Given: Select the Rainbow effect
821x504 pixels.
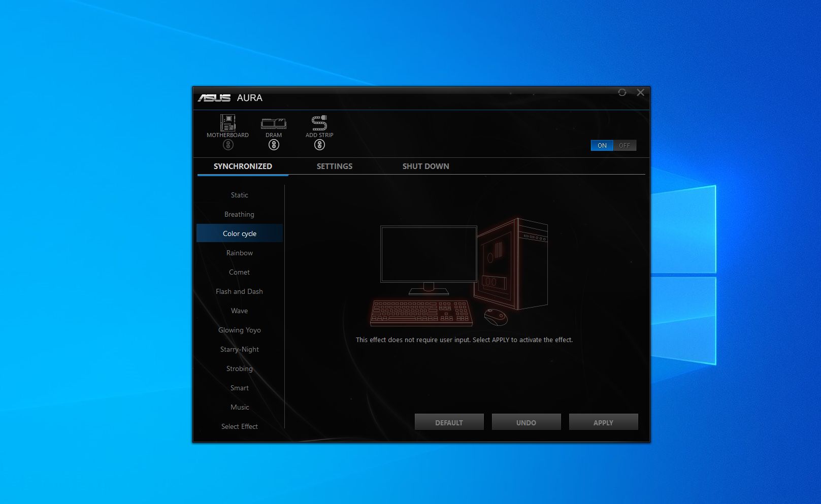Looking at the screenshot, I should (240, 253).
